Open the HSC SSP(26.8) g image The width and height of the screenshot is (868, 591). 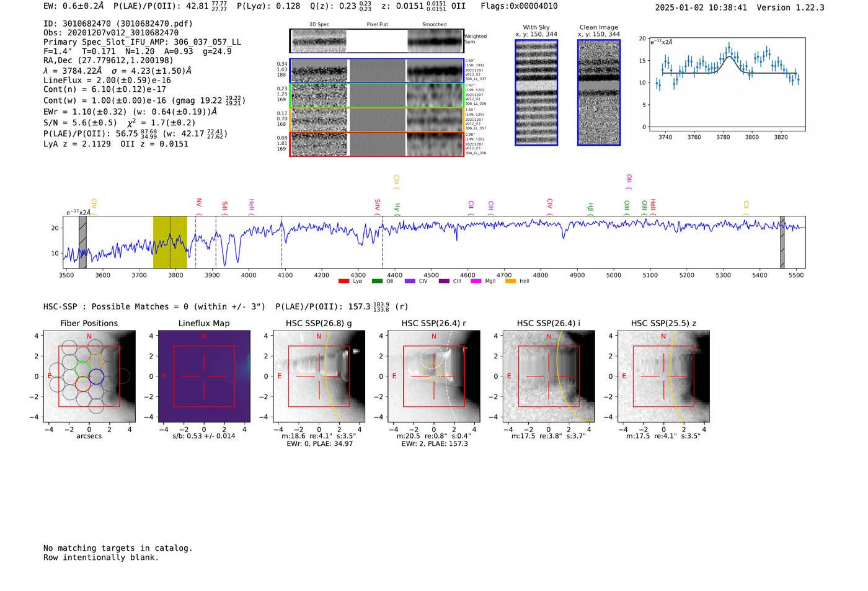click(319, 376)
